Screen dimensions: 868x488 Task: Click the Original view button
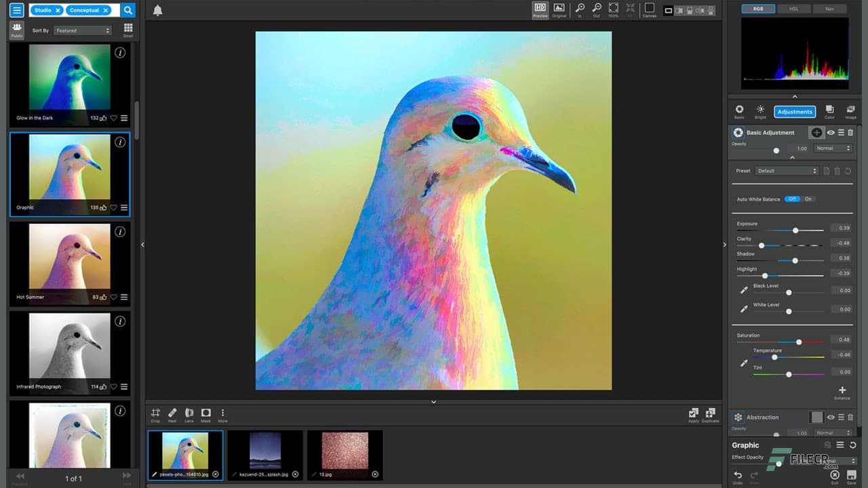[x=558, y=9]
